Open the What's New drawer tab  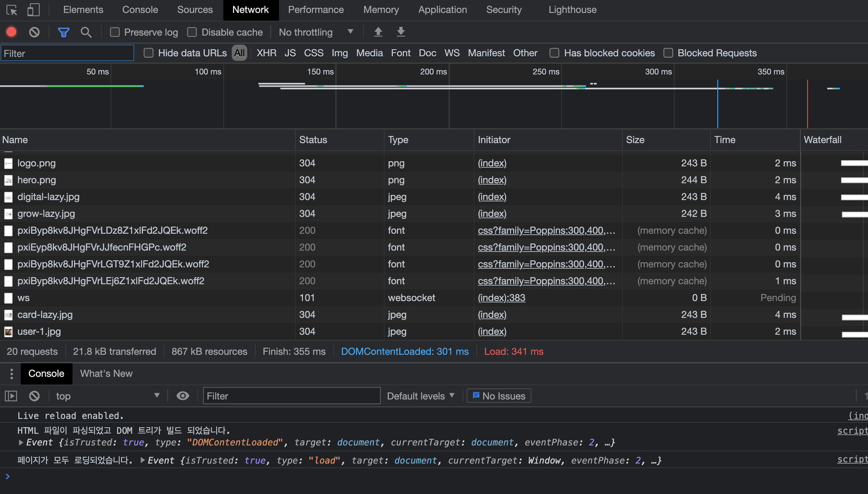point(106,374)
